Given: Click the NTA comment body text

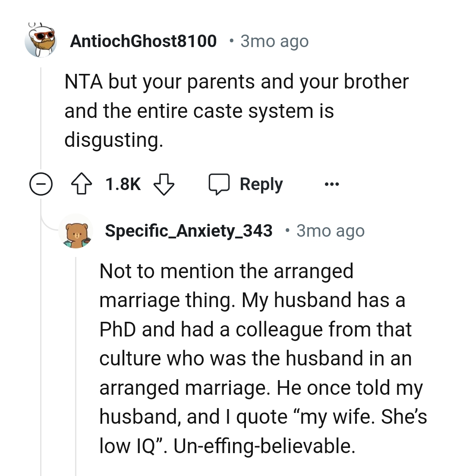Looking at the screenshot, I should [x=236, y=110].
